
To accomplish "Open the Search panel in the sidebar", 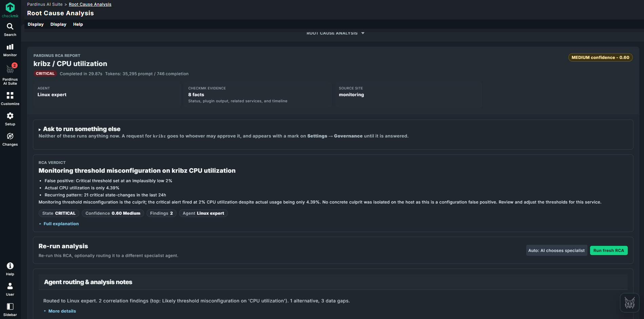I will coord(10,29).
